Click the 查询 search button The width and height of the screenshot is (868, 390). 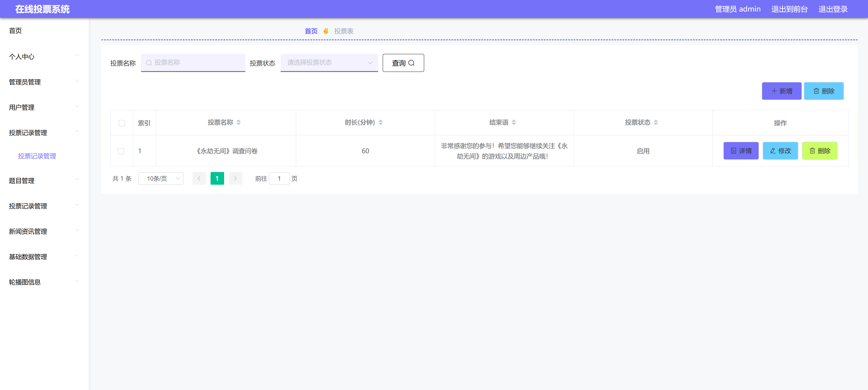(403, 63)
